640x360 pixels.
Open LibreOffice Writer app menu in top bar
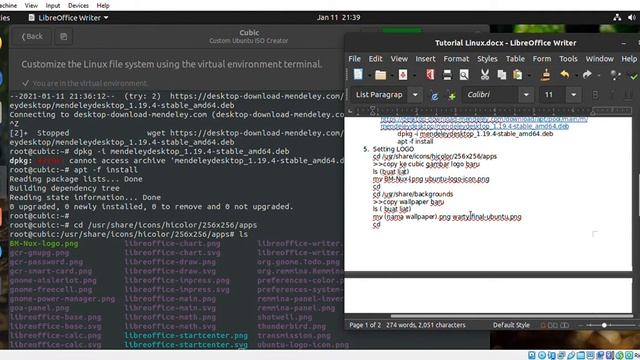tap(69, 18)
